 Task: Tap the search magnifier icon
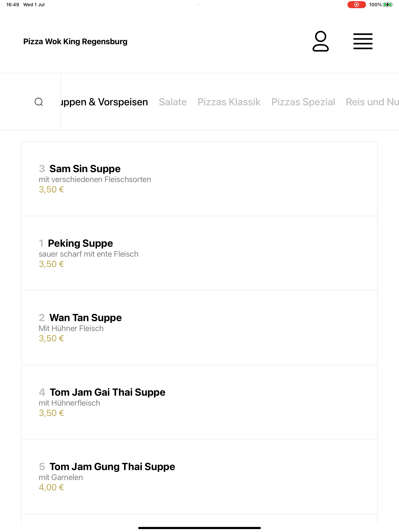click(39, 102)
